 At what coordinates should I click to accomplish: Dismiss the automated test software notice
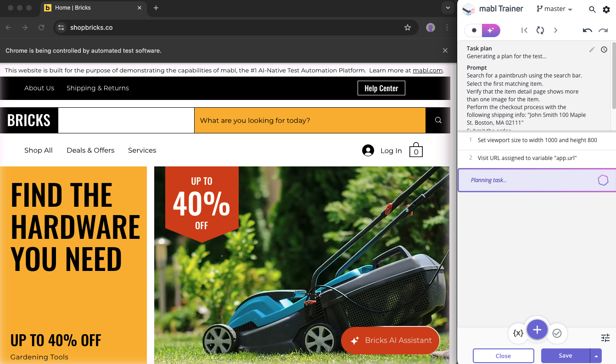click(445, 50)
